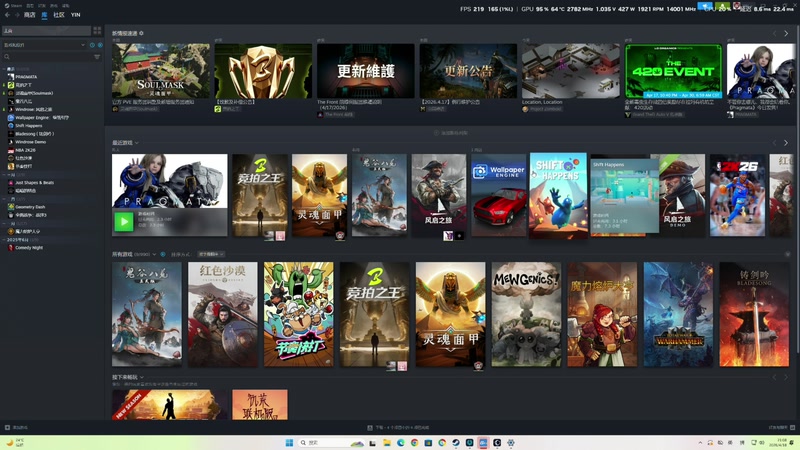Switch to the 库 library tab

pyautogui.click(x=44, y=15)
